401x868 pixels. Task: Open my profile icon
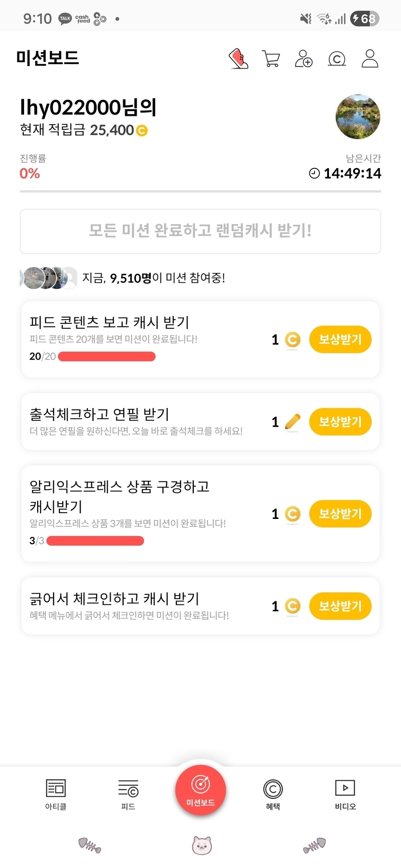click(370, 59)
